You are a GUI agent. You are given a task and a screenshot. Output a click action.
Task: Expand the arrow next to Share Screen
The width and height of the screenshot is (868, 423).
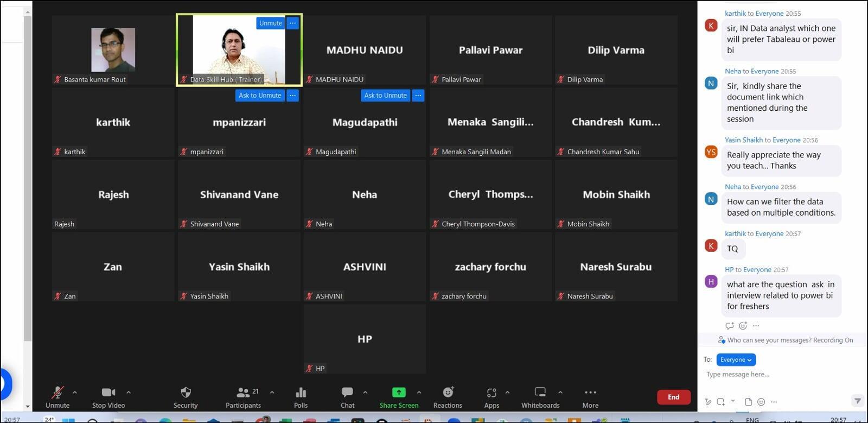[419, 392]
